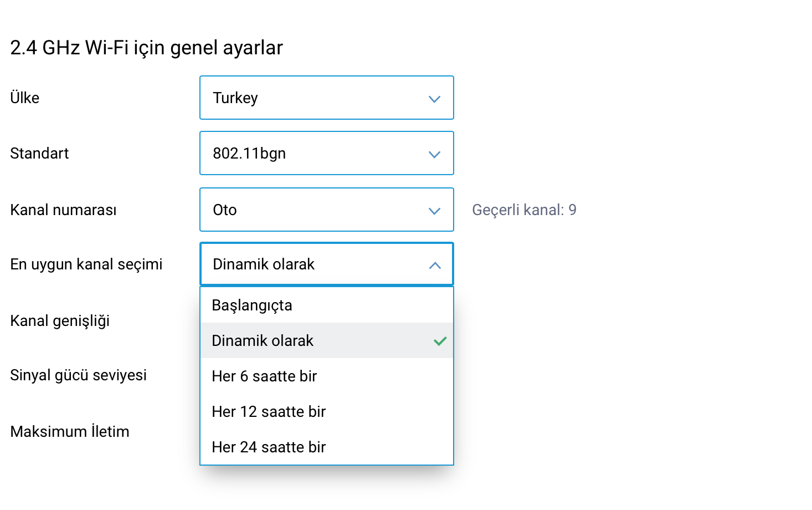Click the chevron arrow in the Oto field
This screenshot has width=812, height=510.
[x=434, y=211]
